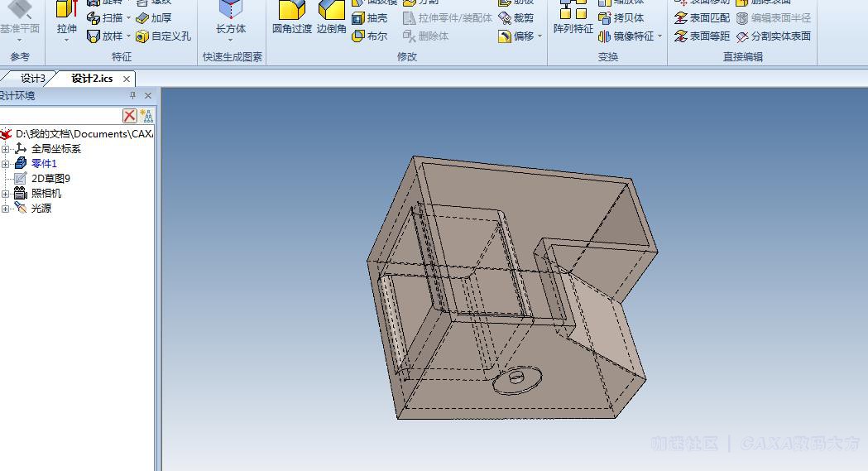
Task: Activate the 边倒角 chamfer tool
Action: pos(331,18)
